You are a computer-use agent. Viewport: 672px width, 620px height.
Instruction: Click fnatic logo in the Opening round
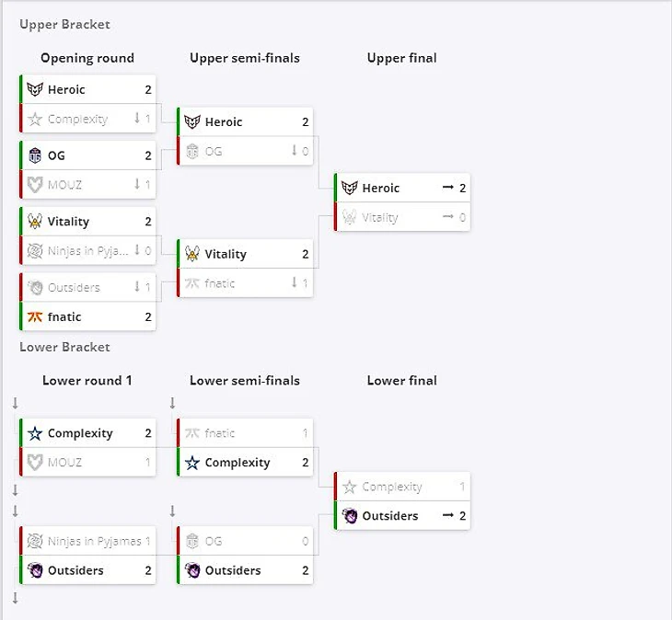(x=35, y=316)
